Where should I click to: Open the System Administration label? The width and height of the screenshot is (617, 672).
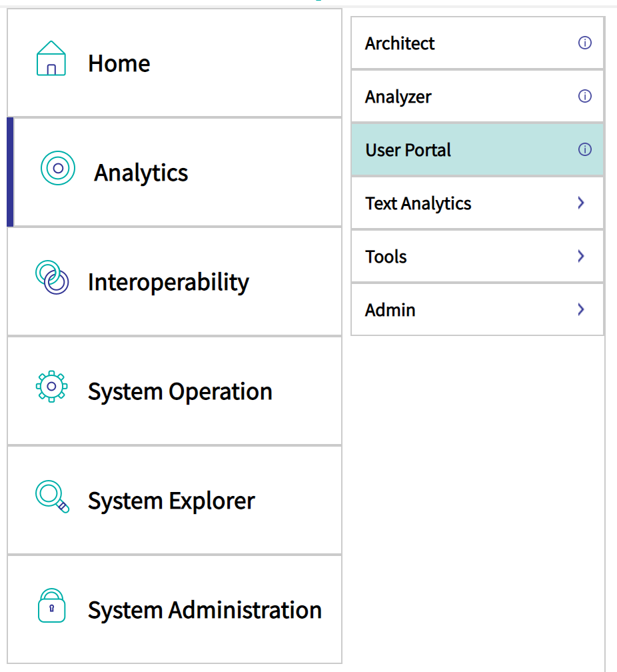205,610
